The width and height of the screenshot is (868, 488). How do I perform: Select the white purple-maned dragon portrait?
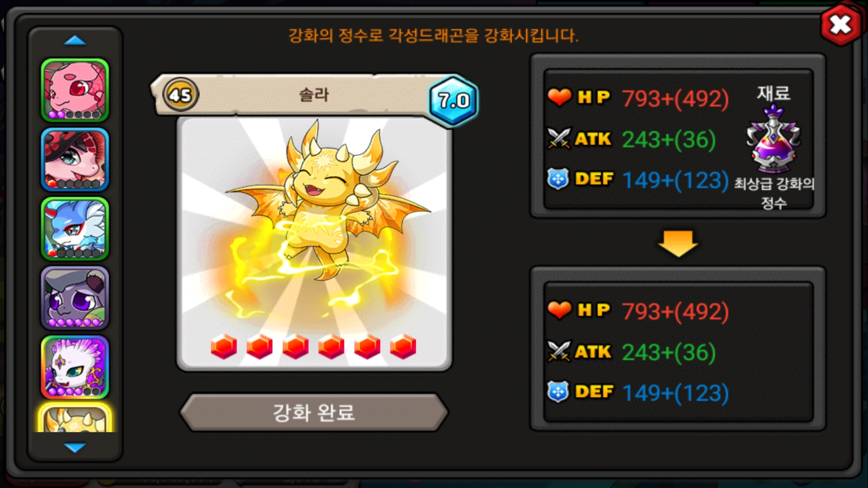75,367
